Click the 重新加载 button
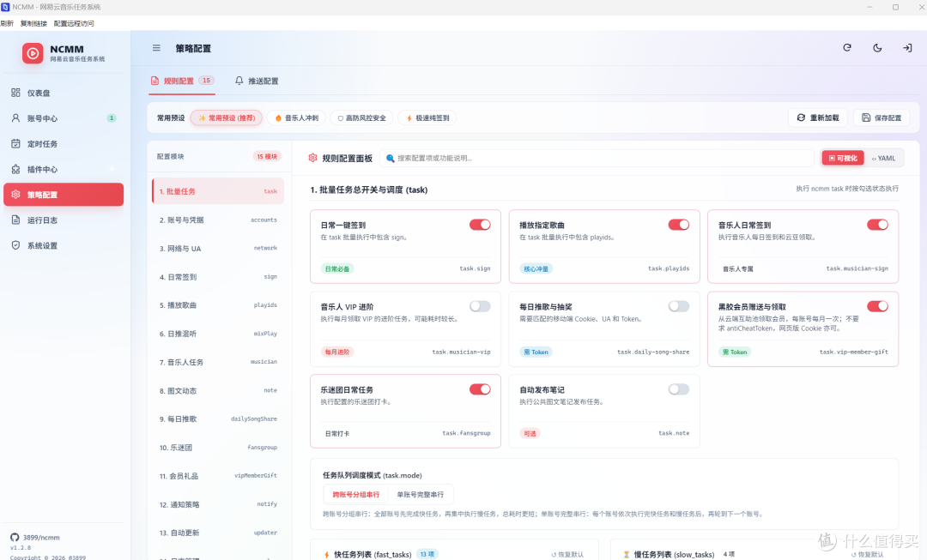The height and width of the screenshot is (560, 927). point(818,117)
